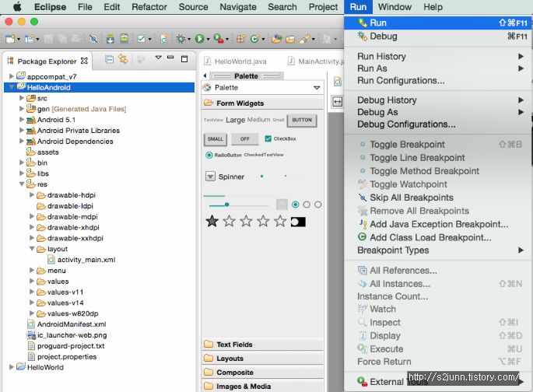Open the Window menu in the menu bar
533x392 pixels.
[394, 7]
